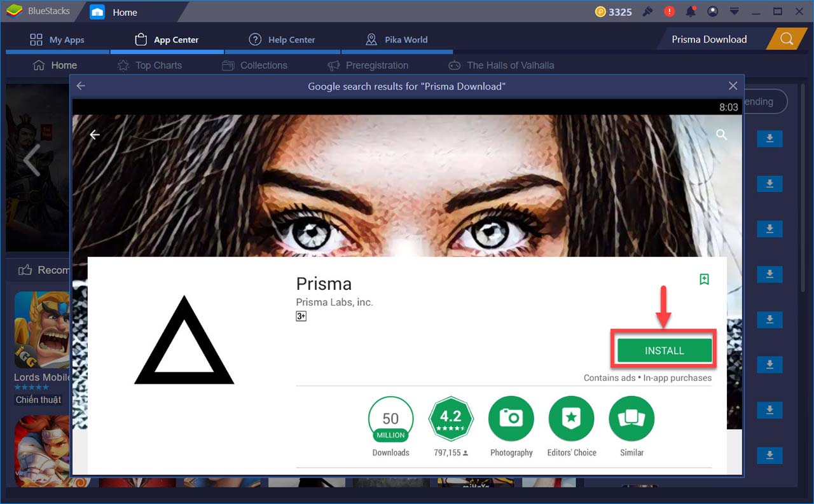Click the BlueStacks coin balance 3325
Screen dimensions: 814x504
(614, 11)
